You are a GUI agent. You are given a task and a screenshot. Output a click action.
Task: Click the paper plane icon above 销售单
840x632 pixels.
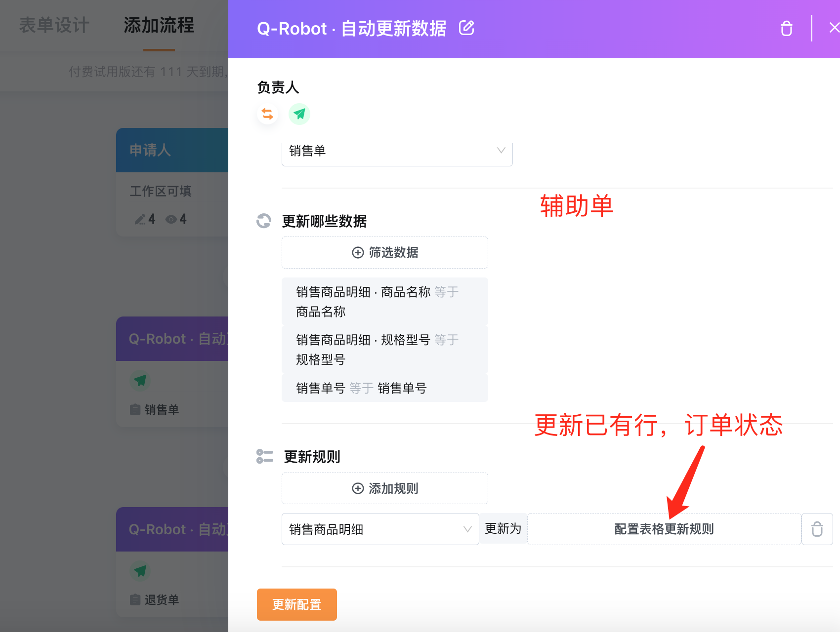140,380
